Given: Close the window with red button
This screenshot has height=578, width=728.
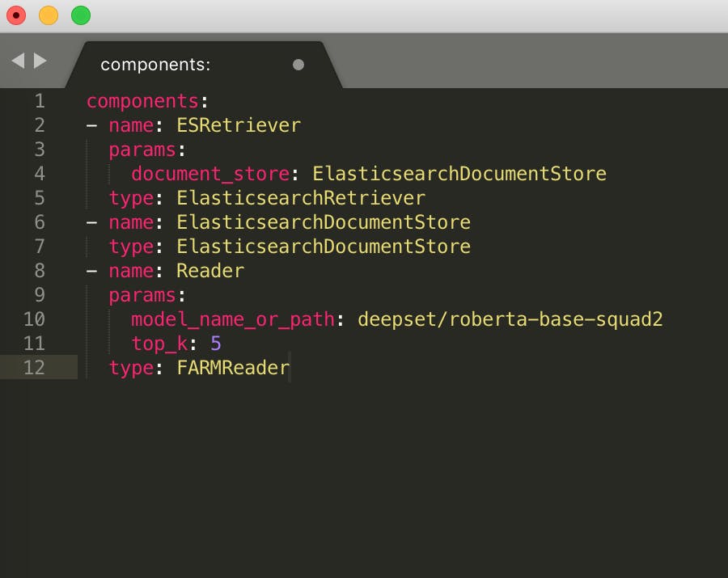Looking at the screenshot, I should 16,15.
